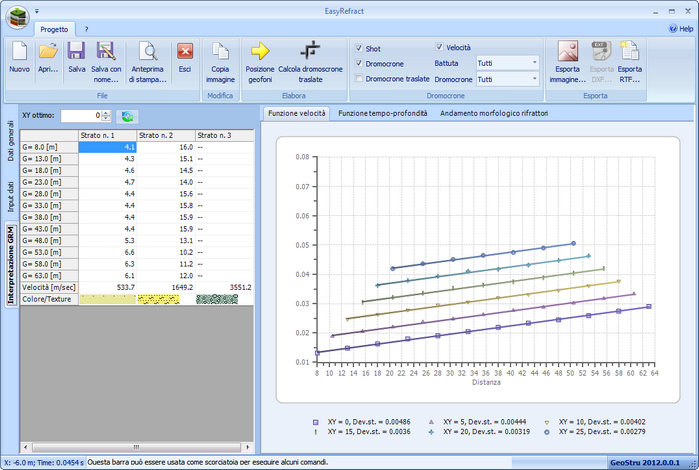Select cell 10.2 in G= 53.0 row

click(x=166, y=252)
